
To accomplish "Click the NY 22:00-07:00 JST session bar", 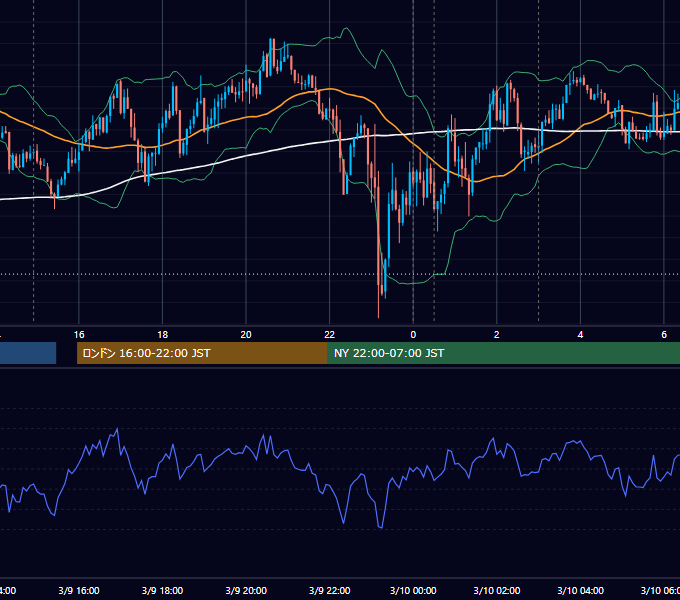I will [503, 353].
